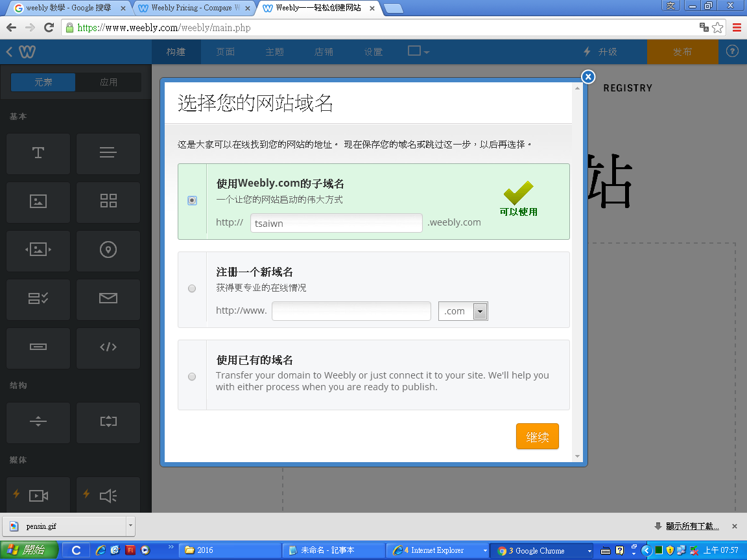This screenshot has width=747, height=560.
Task: Expand hidden quick launch icons chevron
Action: pyautogui.click(x=171, y=547)
